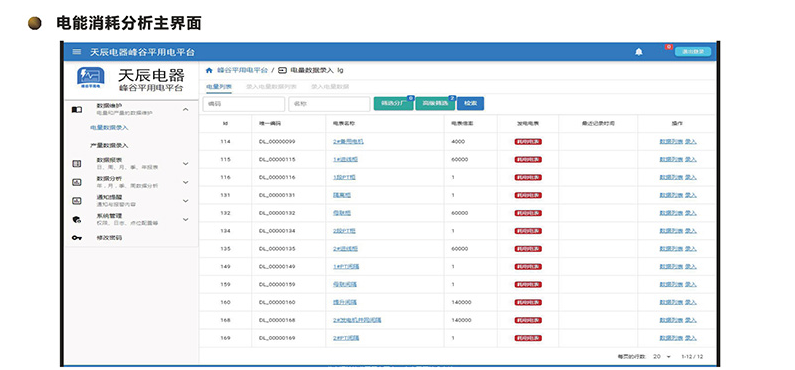
Task: Open the meter name link in row 168
Action: tap(357, 320)
